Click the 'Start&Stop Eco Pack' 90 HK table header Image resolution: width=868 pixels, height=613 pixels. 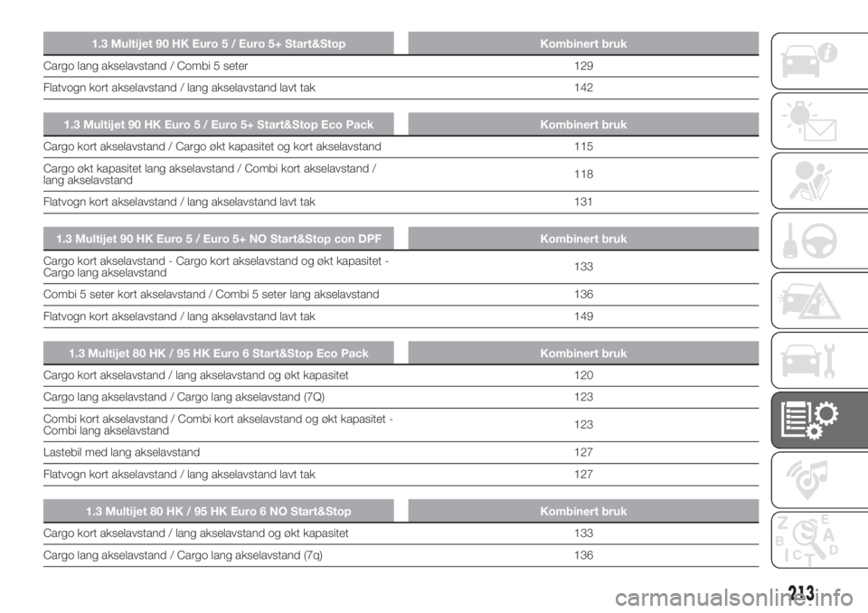tap(219, 125)
